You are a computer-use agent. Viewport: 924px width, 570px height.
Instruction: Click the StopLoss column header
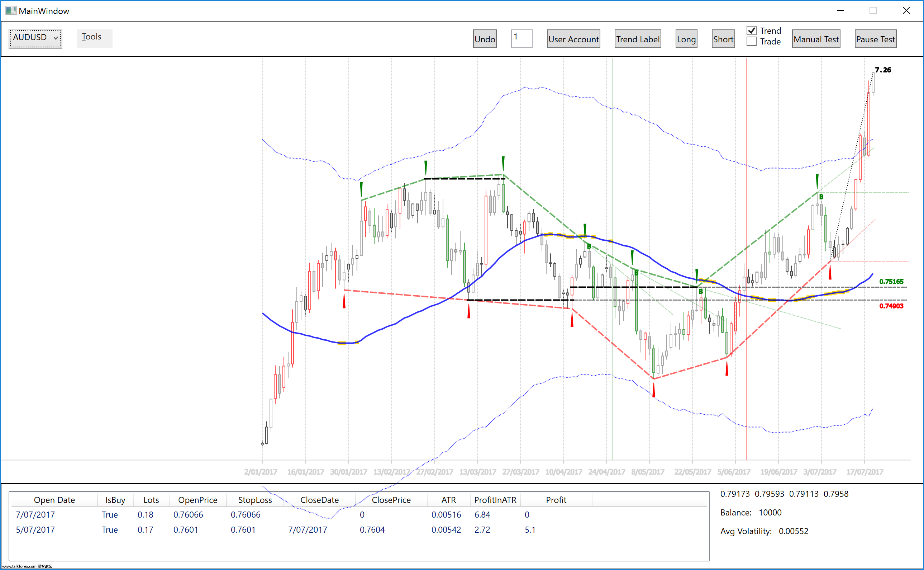[x=255, y=500]
